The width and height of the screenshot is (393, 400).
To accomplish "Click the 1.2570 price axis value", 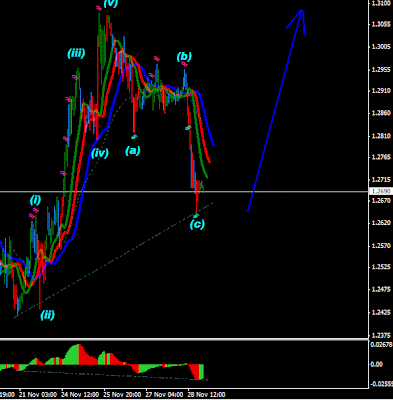I will pos(381,246).
